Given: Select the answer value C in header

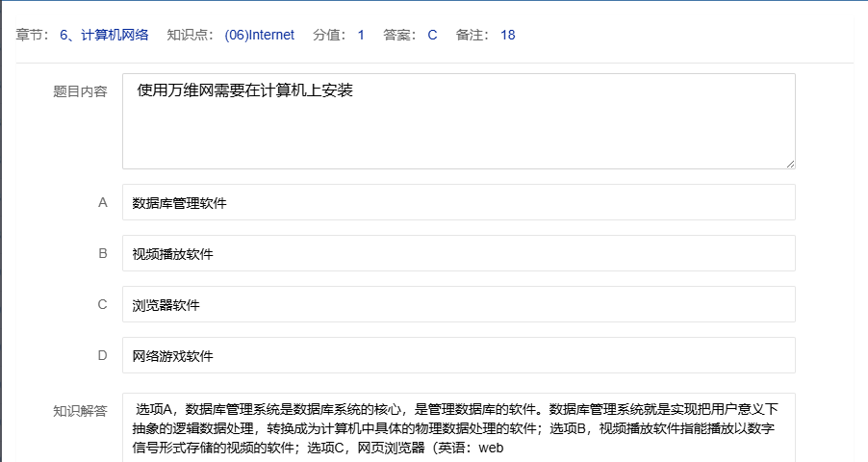Looking at the screenshot, I should point(432,35).
